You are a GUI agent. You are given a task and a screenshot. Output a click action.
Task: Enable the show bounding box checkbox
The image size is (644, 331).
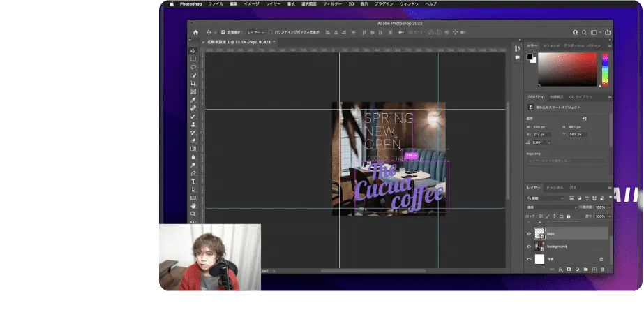tap(271, 32)
